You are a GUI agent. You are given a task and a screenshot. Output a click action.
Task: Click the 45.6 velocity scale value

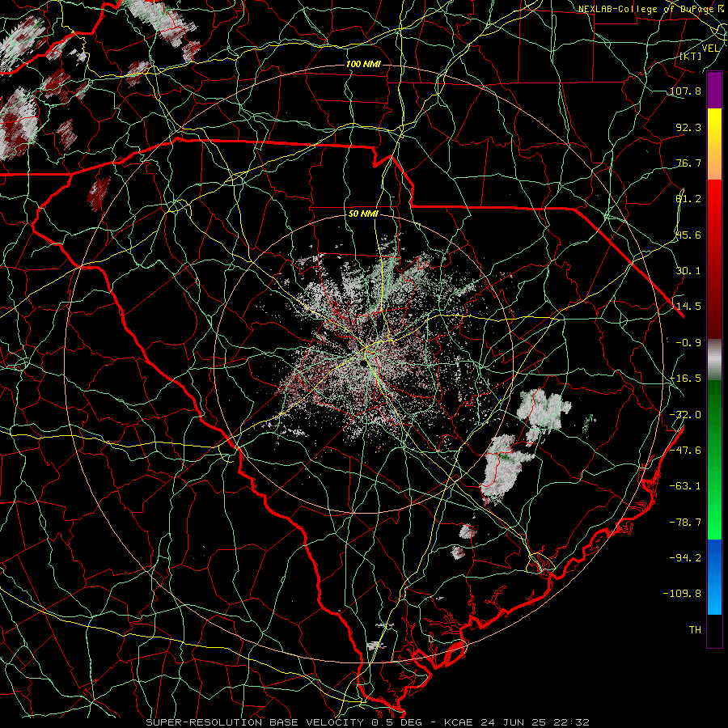[x=688, y=235]
